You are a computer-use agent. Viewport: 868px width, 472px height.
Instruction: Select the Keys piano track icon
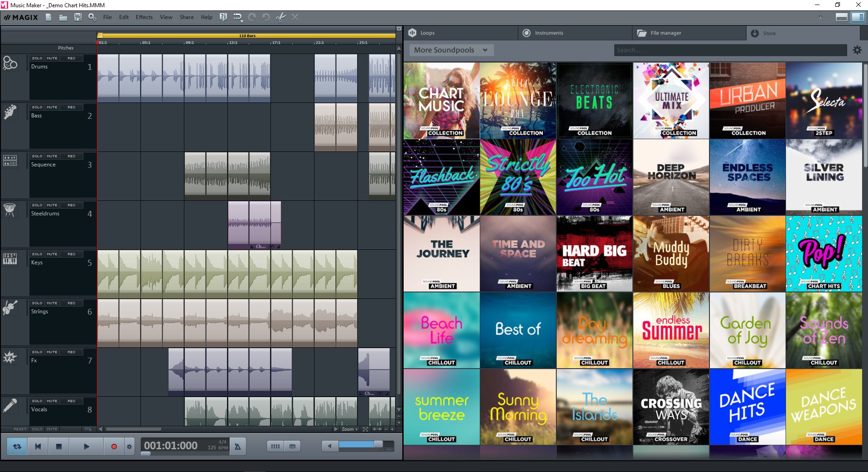tap(10, 259)
